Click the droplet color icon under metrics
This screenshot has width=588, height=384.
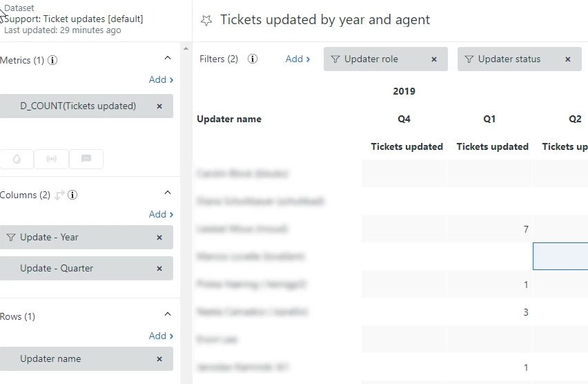pyautogui.click(x=17, y=159)
